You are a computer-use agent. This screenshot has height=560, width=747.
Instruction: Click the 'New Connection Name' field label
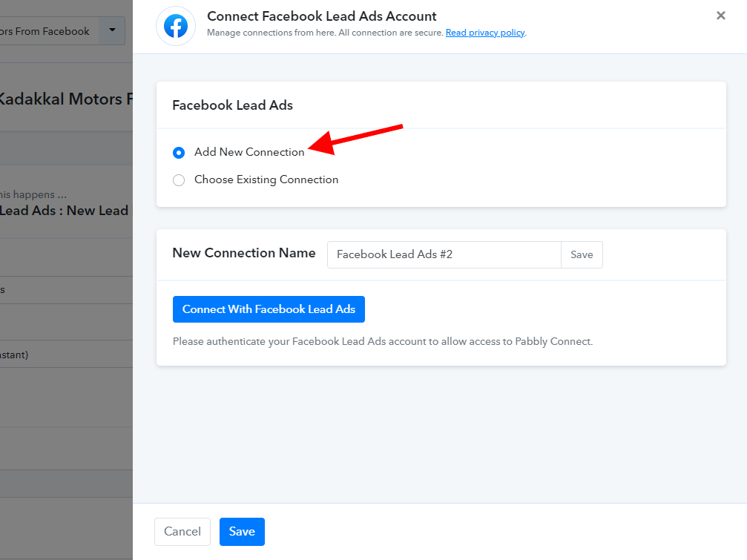[244, 253]
